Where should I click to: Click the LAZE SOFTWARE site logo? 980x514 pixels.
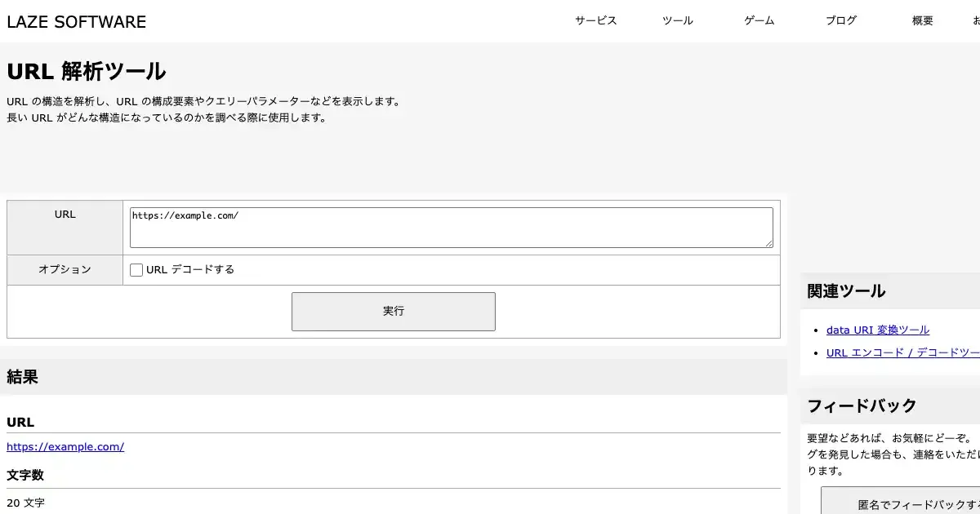coord(77,22)
